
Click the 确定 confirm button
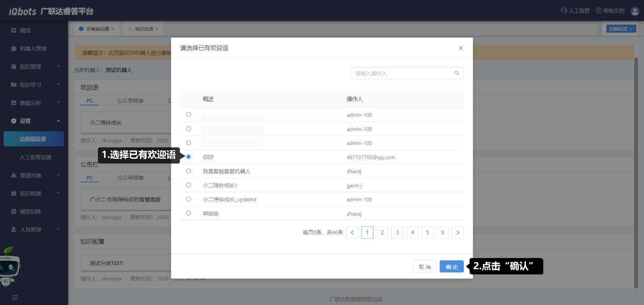[452, 267]
